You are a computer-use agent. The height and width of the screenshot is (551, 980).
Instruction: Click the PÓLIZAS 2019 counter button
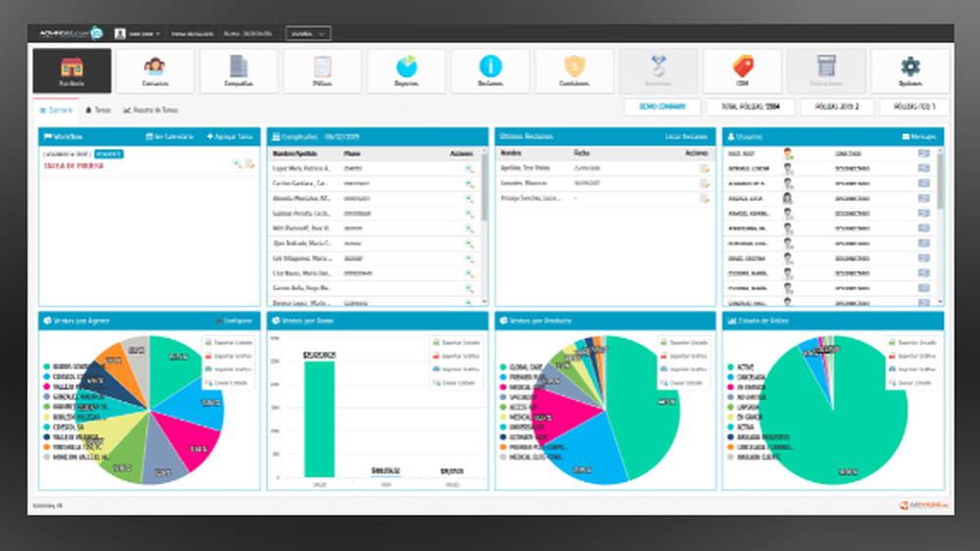pos(837,107)
